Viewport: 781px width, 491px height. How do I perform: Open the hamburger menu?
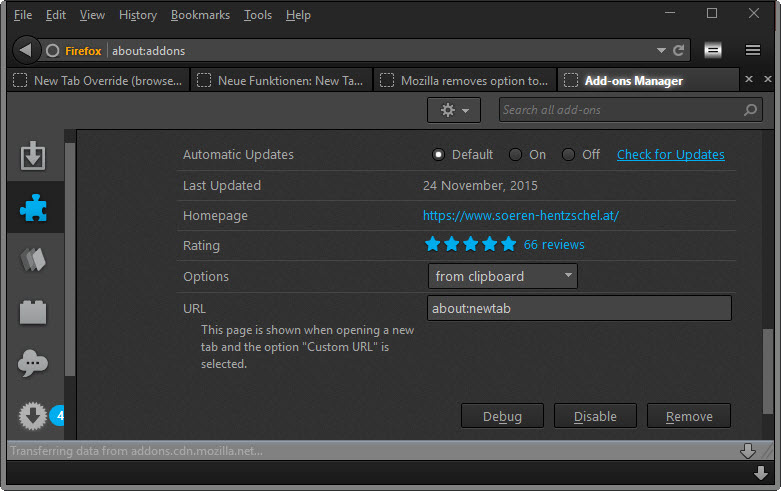click(x=753, y=50)
